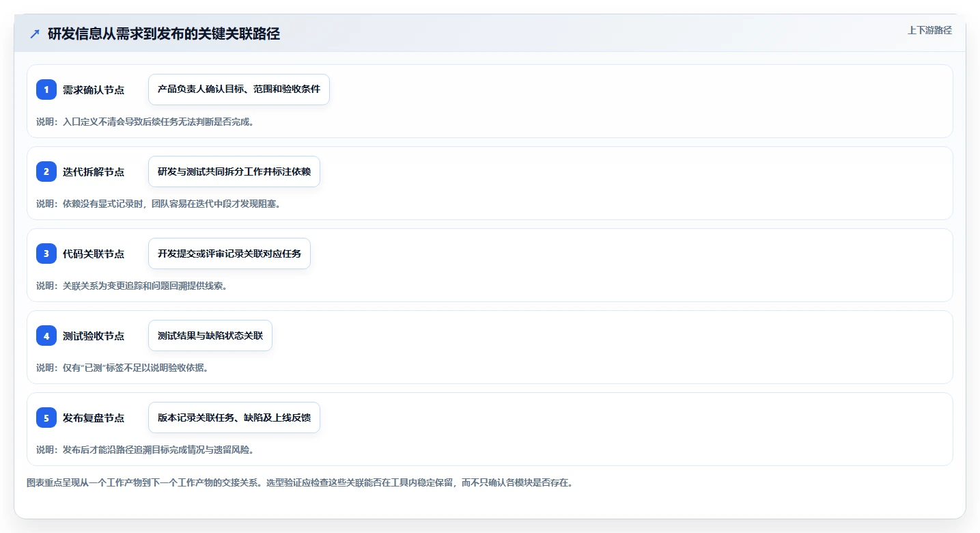Click the note 入口定义不清会导致后续任务无法判断是否完成

pyautogui.click(x=145, y=122)
